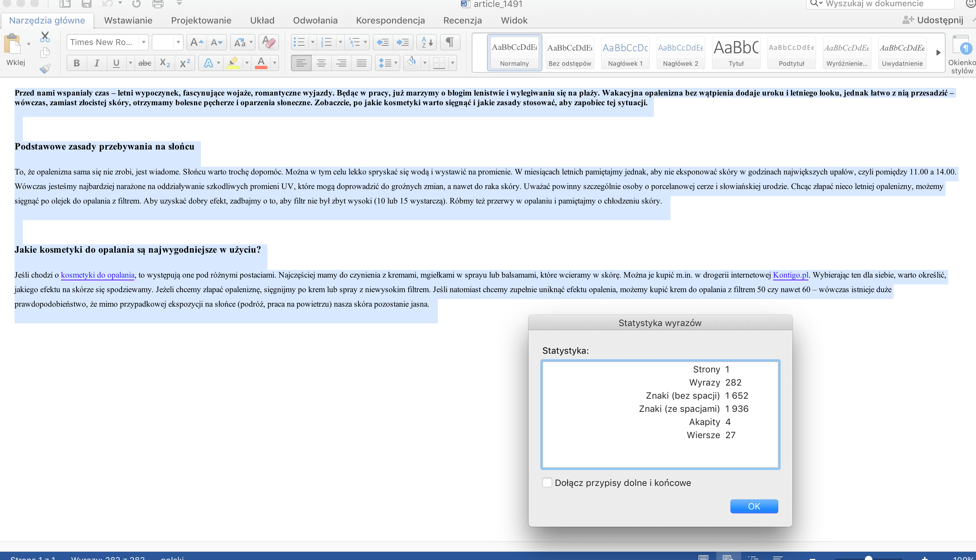Viewport: 976px width, 560px height.
Task: Sort text with the A-Z icon
Action: click(x=427, y=42)
